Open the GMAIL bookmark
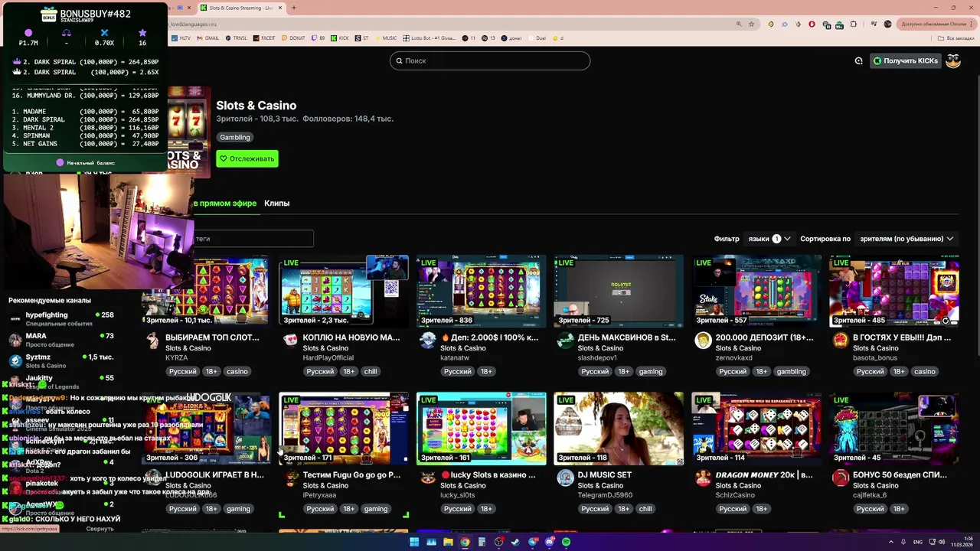The height and width of the screenshot is (551, 980). click(207, 37)
